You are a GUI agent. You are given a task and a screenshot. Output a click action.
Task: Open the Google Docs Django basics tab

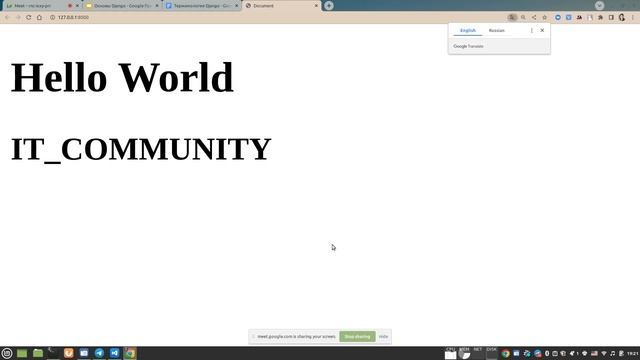point(122,6)
